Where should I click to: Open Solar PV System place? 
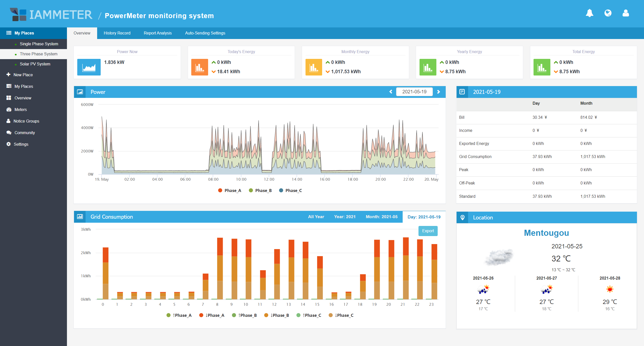coord(35,64)
